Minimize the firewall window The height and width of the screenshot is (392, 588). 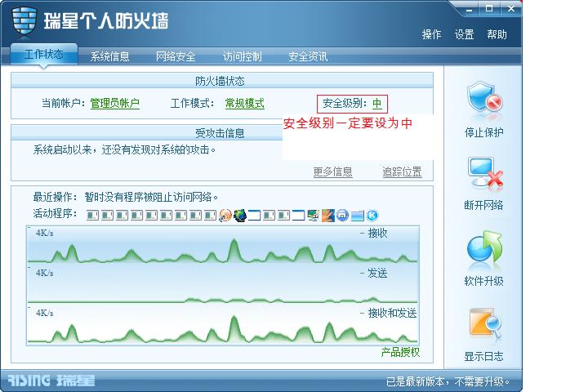click(x=469, y=9)
